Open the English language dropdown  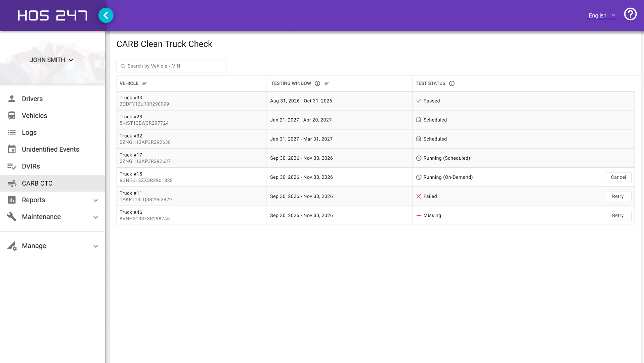click(x=602, y=15)
